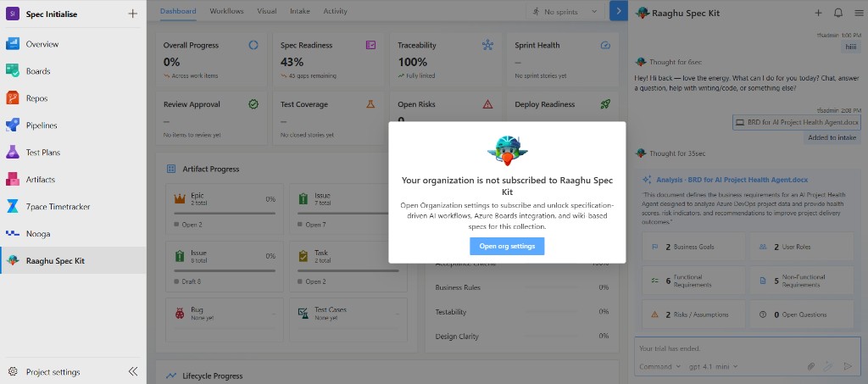Open the Intake tab
Screen dimensions: 868x384
click(300, 11)
